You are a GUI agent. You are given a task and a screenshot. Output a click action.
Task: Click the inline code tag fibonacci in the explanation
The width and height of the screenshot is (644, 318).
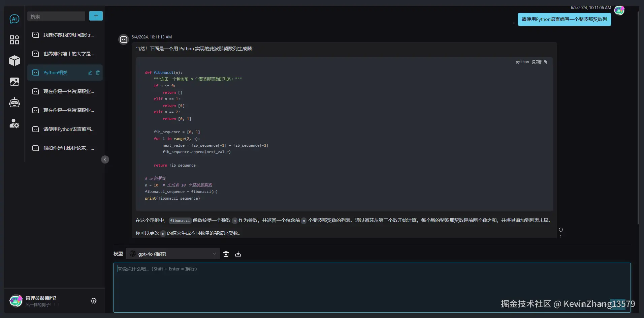180,221
